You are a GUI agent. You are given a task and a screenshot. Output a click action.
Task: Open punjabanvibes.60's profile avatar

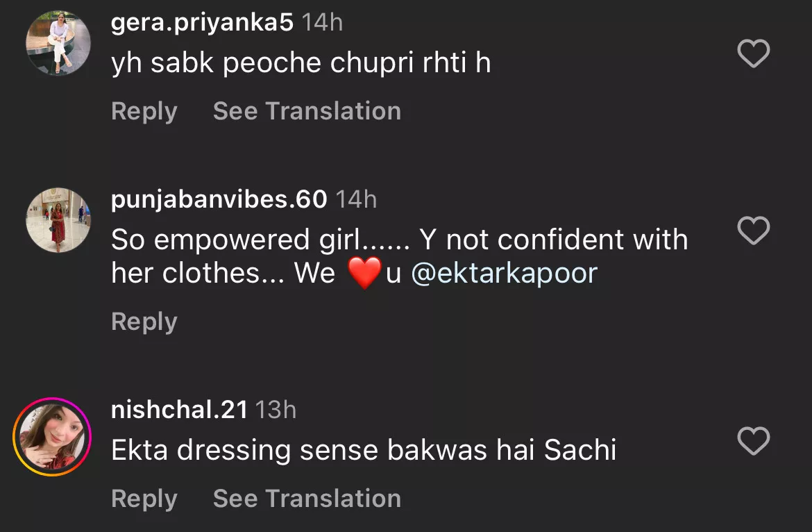(x=58, y=220)
